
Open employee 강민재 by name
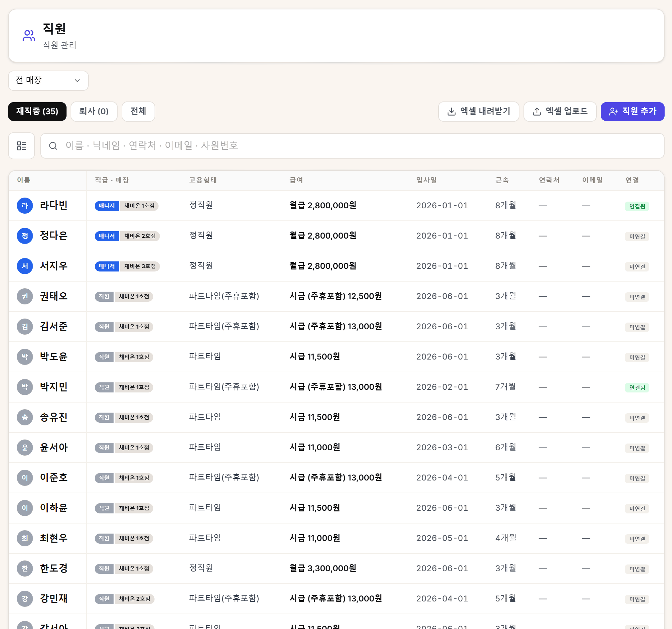coord(54,599)
